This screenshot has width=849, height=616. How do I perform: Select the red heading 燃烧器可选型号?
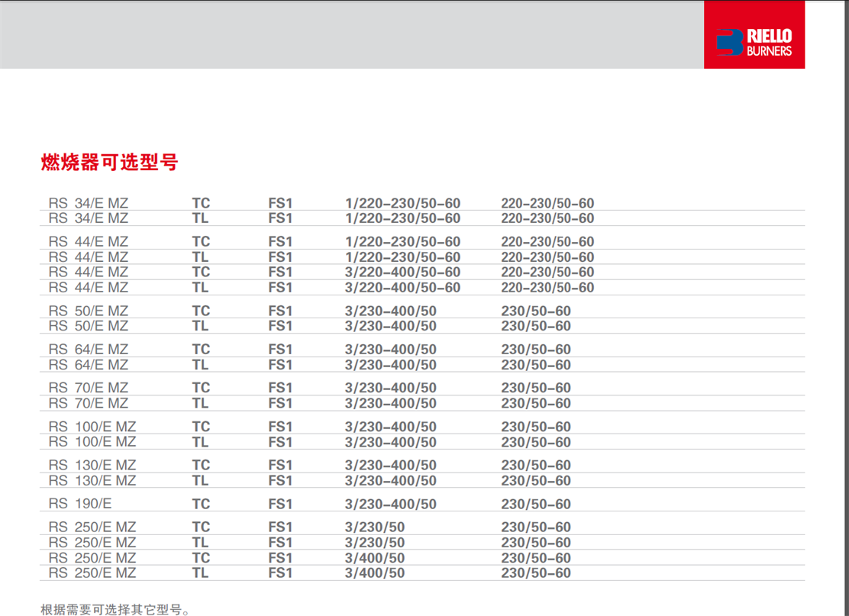point(109,162)
